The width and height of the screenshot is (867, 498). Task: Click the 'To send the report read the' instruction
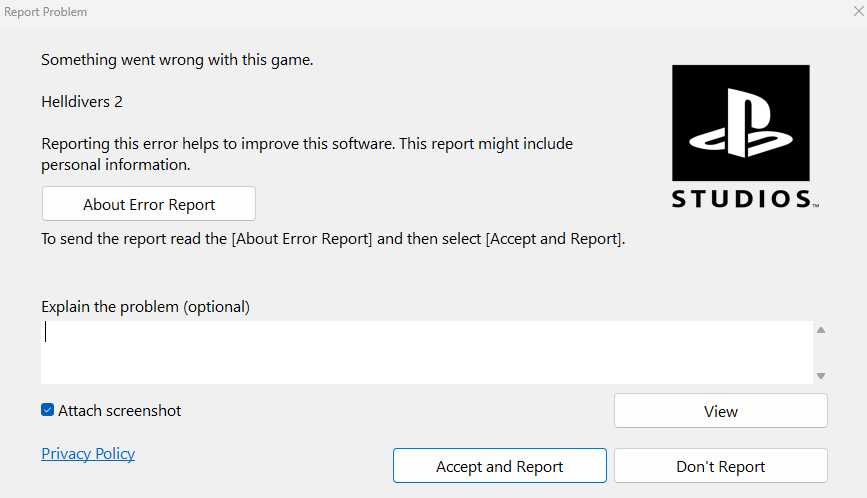click(333, 239)
